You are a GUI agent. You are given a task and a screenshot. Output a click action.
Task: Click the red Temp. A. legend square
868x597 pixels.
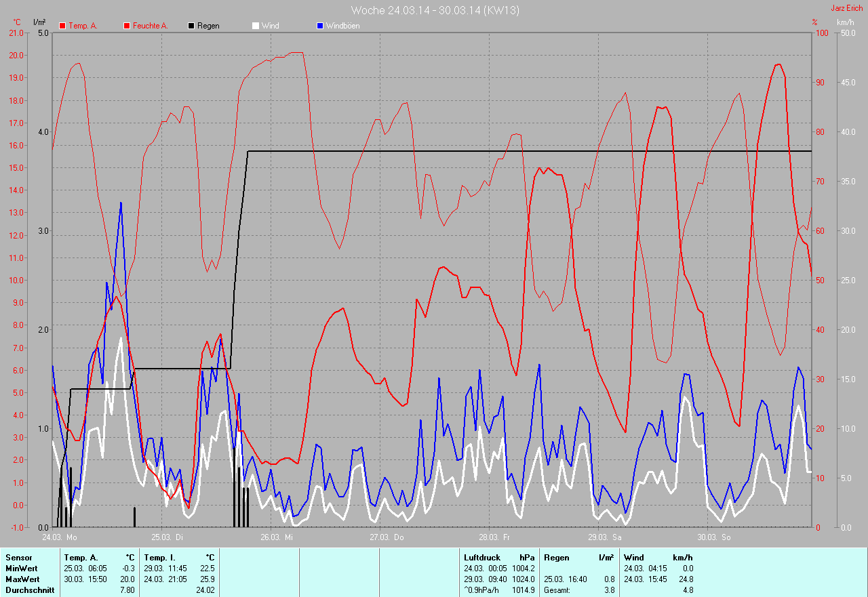tap(62, 26)
